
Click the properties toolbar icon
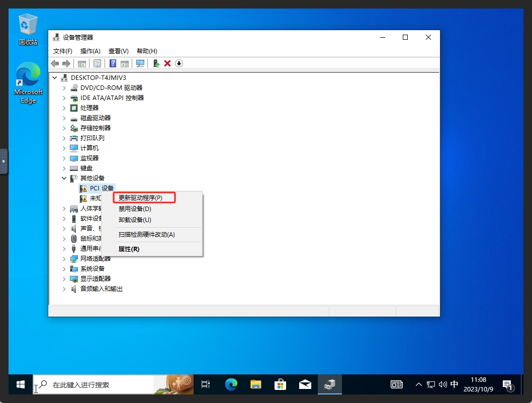tap(97, 63)
